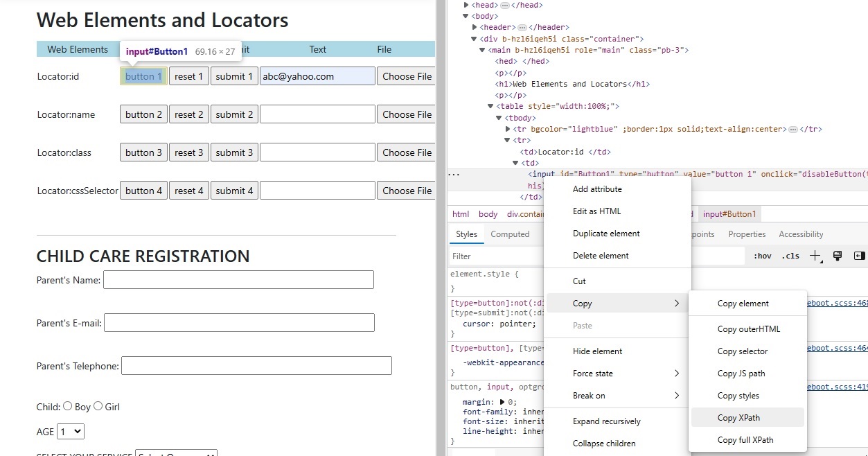Expand the head node in DOM tree

click(x=466, y=5)
